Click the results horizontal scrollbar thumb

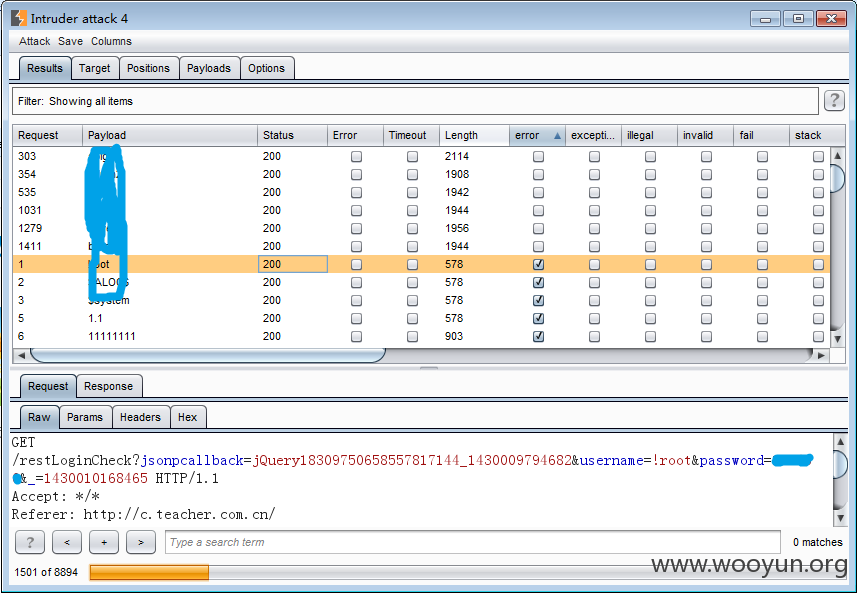208,355
